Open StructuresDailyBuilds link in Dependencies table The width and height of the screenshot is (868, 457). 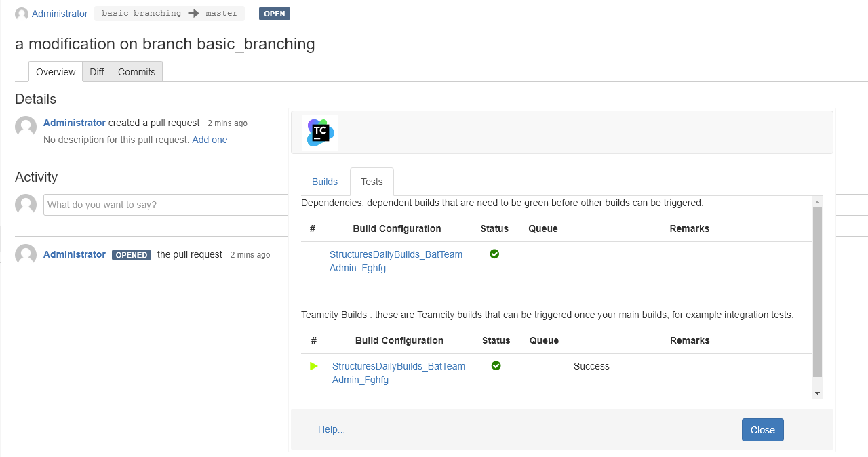396,261
